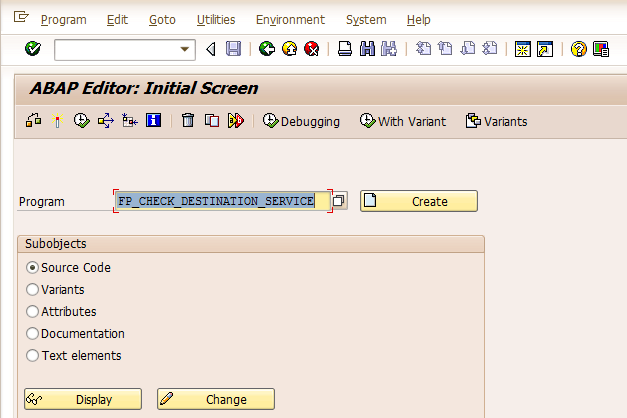627x418 pixels.
Task: Open the Goto menu
Action: tap(162, 20)
